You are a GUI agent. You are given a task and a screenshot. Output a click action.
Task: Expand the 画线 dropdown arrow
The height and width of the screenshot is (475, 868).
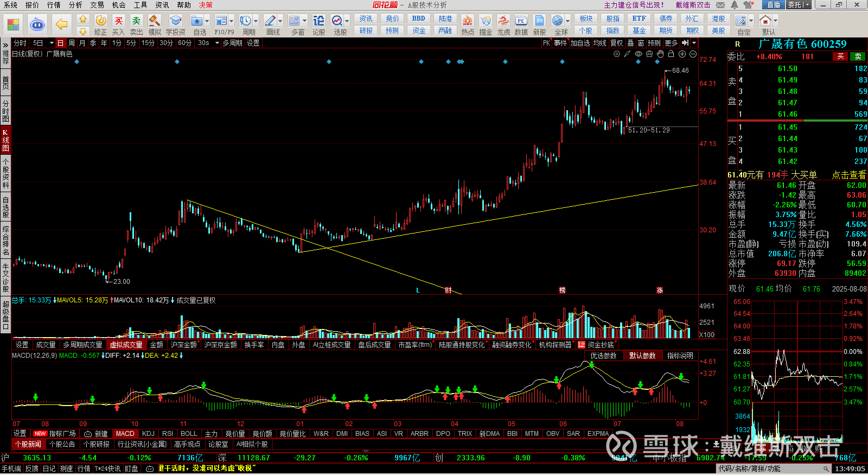280,21
